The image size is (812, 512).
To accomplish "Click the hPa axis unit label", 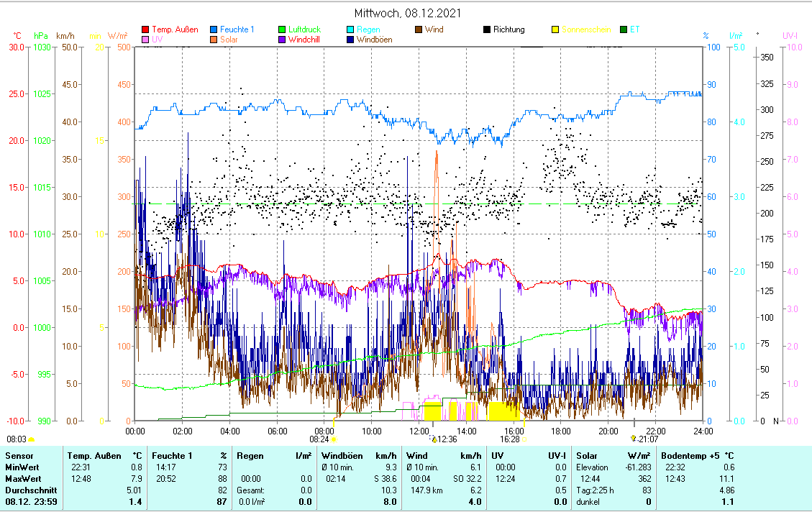I will (x=40, y=35).
